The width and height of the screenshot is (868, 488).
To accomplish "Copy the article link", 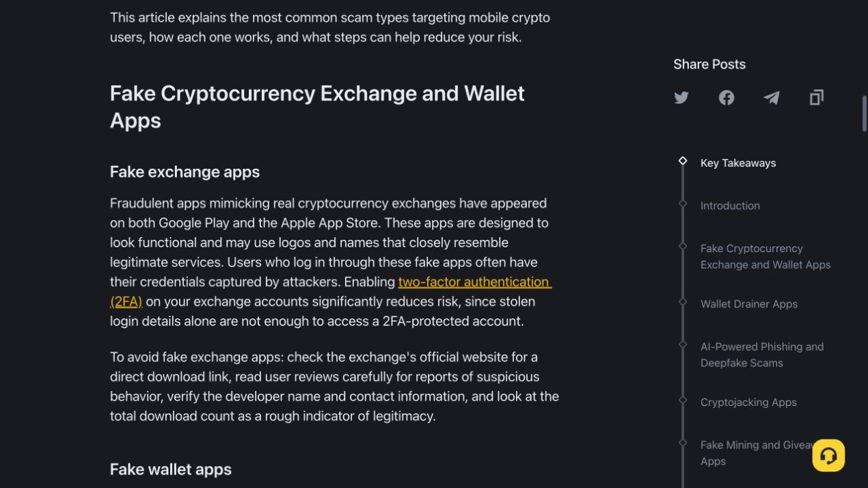I will click(817, 98).
